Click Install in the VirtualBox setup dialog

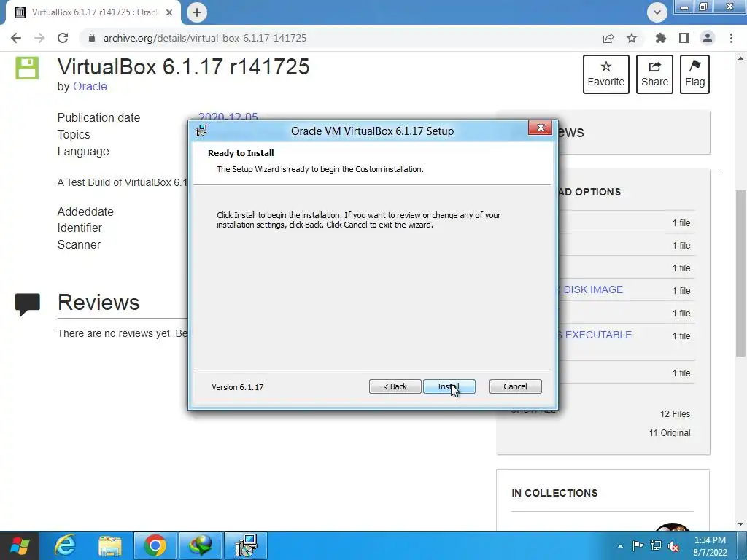coord(449,386)
